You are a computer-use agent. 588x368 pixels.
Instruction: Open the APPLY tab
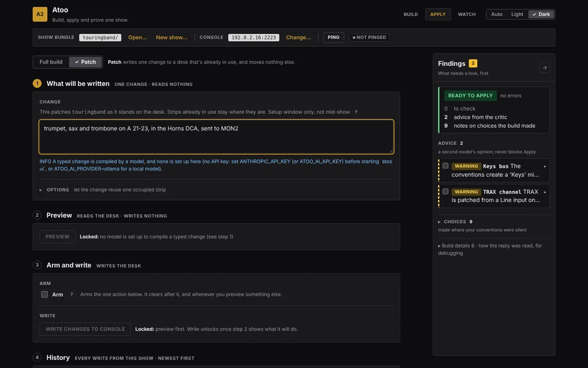(x=438, y=14)
